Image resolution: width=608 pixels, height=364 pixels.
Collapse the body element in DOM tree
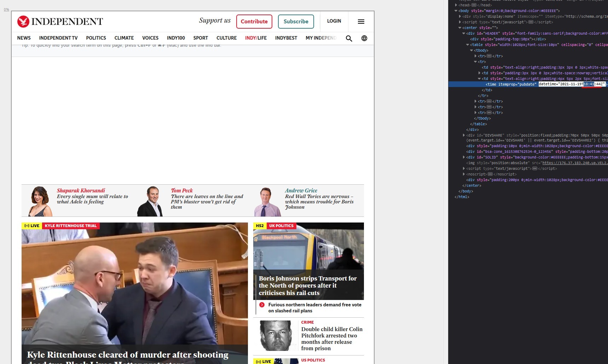coord(456,11)
